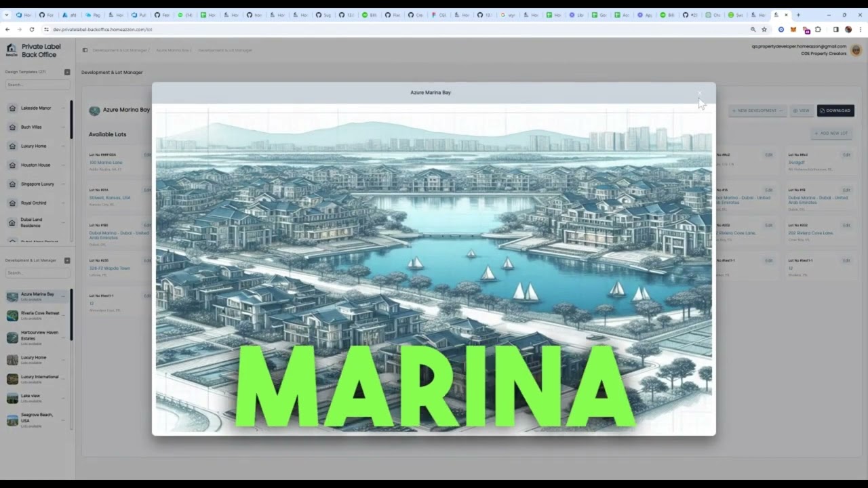Open options menu for Riveria Cove Retreat

tap(63, 314)
